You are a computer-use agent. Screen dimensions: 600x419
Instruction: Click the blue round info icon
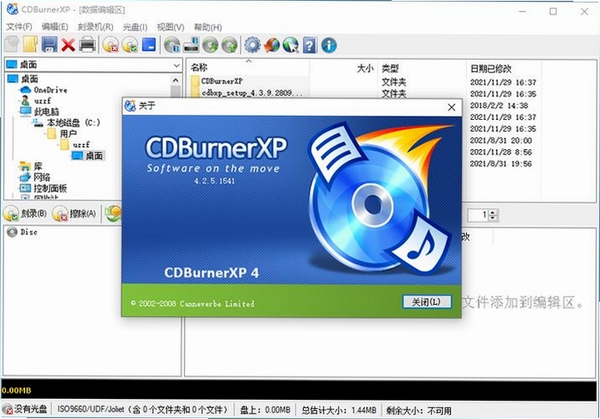point(329,45)
